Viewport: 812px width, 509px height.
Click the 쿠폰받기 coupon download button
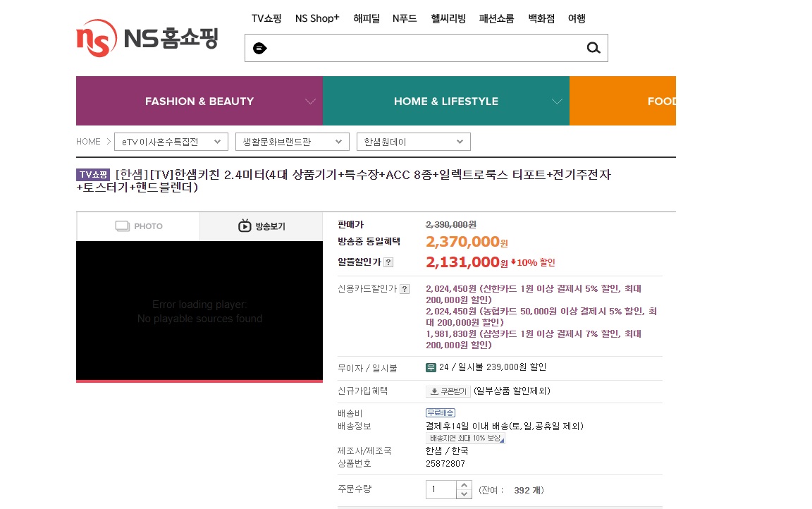pos(448,391)
